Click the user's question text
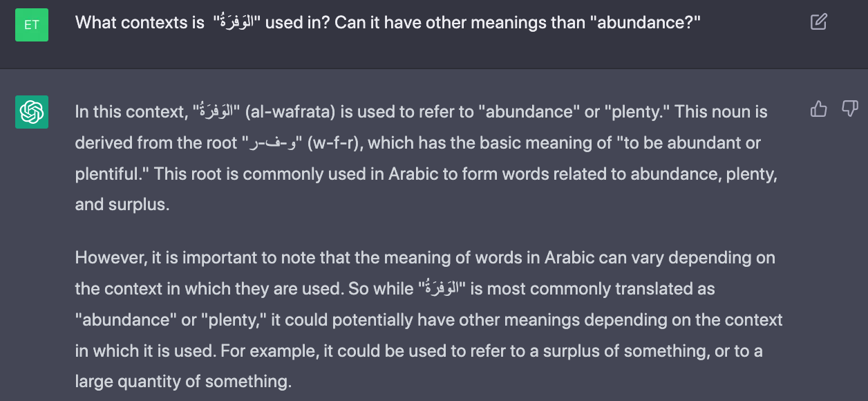Viewport: 868px width, 401px height. [387, 22]
